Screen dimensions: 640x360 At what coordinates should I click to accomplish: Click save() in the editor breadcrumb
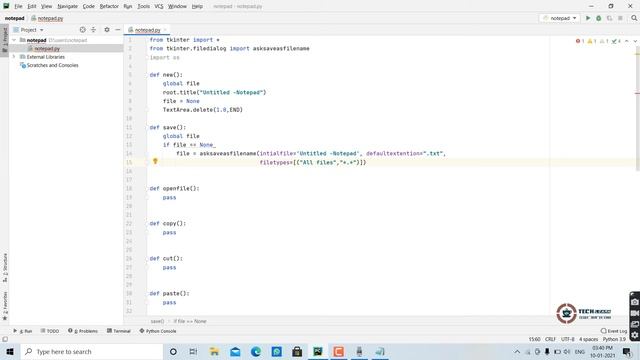157,321
